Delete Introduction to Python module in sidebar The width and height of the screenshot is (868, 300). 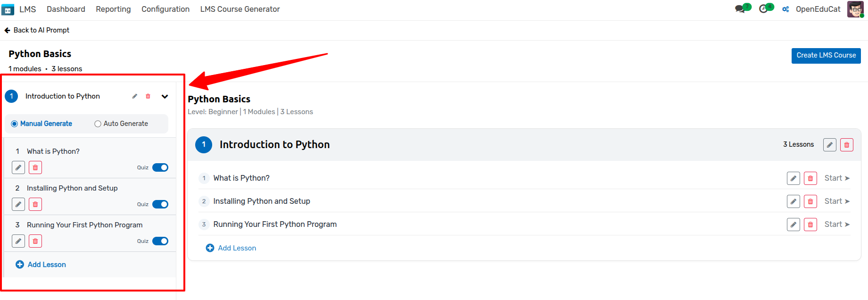[x=148, y=96]
